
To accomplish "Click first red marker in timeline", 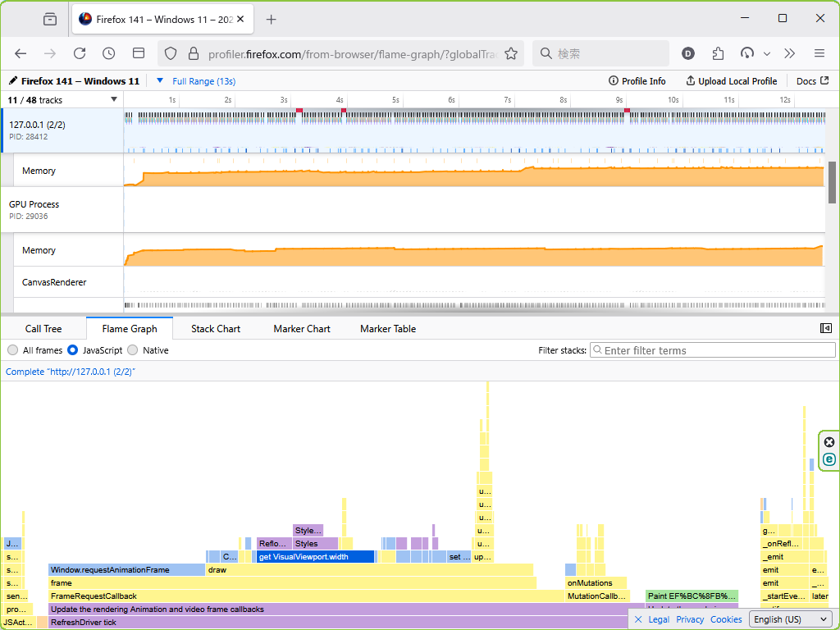I will (x=299, y=111).
